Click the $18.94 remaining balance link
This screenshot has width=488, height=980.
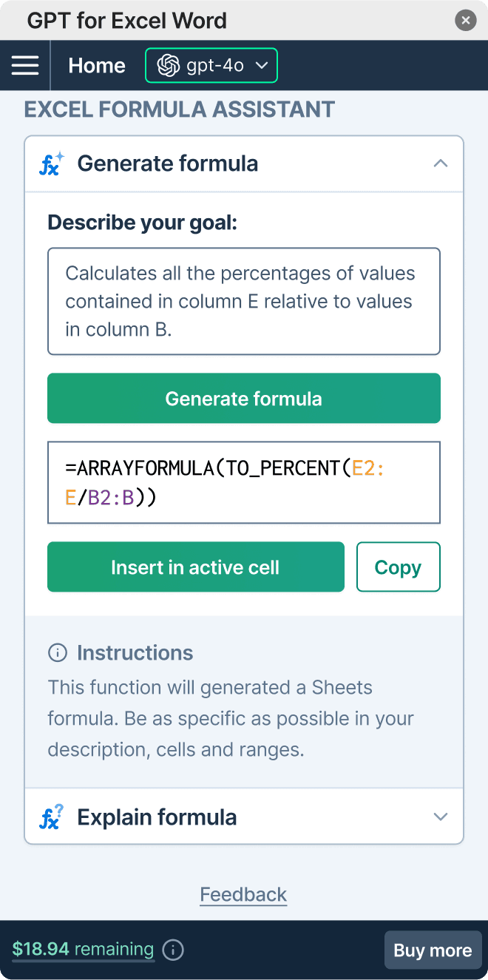tap(83, 950)
